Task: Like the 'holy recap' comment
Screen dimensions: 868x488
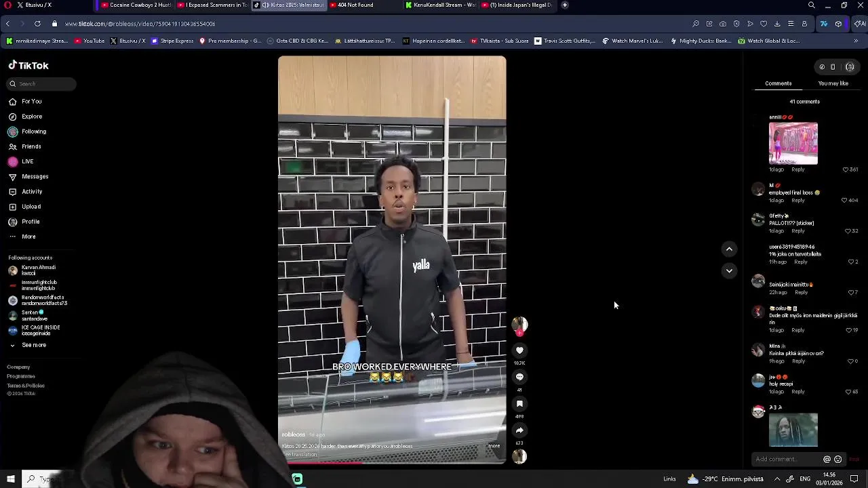Action: (848, 392)
